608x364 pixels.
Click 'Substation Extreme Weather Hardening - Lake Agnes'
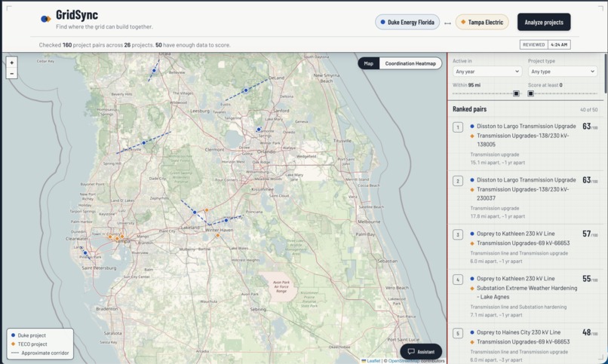point(527,292)
